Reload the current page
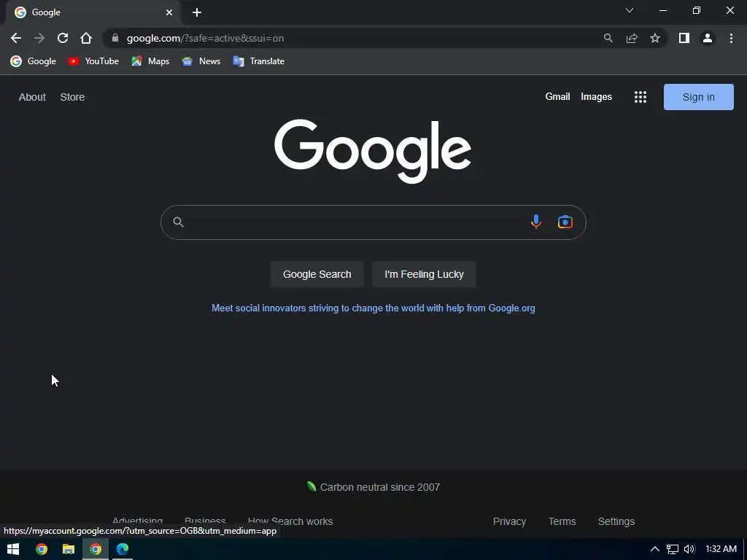The width and height of the screenshot is (747, 560). [x=63, y=38]
